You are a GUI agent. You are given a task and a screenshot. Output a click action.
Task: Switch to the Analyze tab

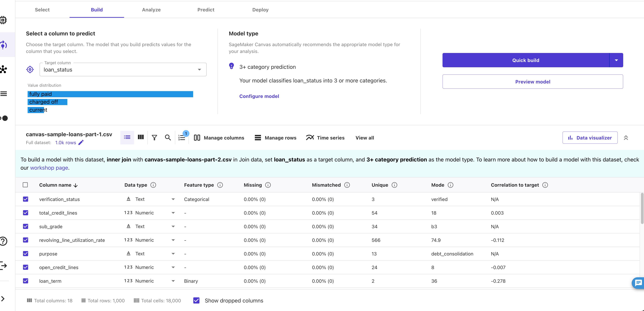(151, 10)
